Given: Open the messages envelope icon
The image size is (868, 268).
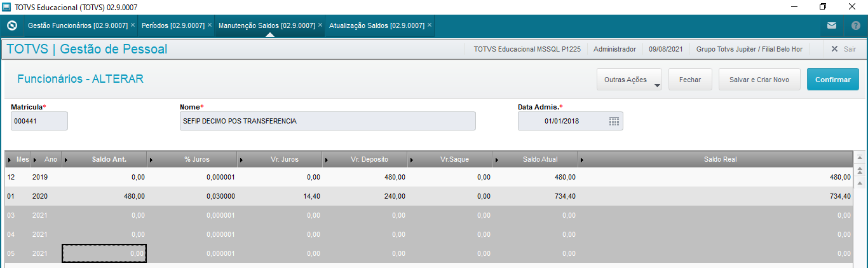Looking at the screenshot, I should [832, 25].
